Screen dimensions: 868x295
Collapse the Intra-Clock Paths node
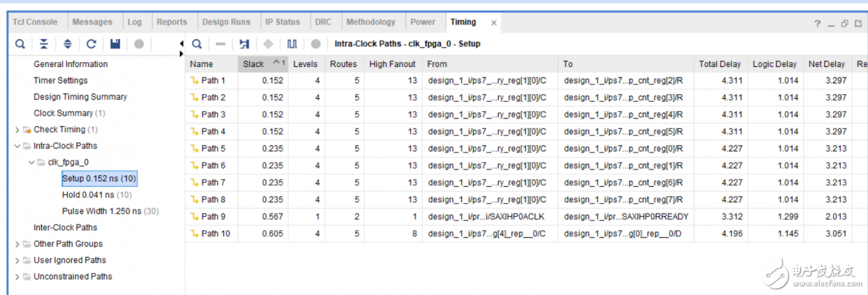click(x=18, y=146)
